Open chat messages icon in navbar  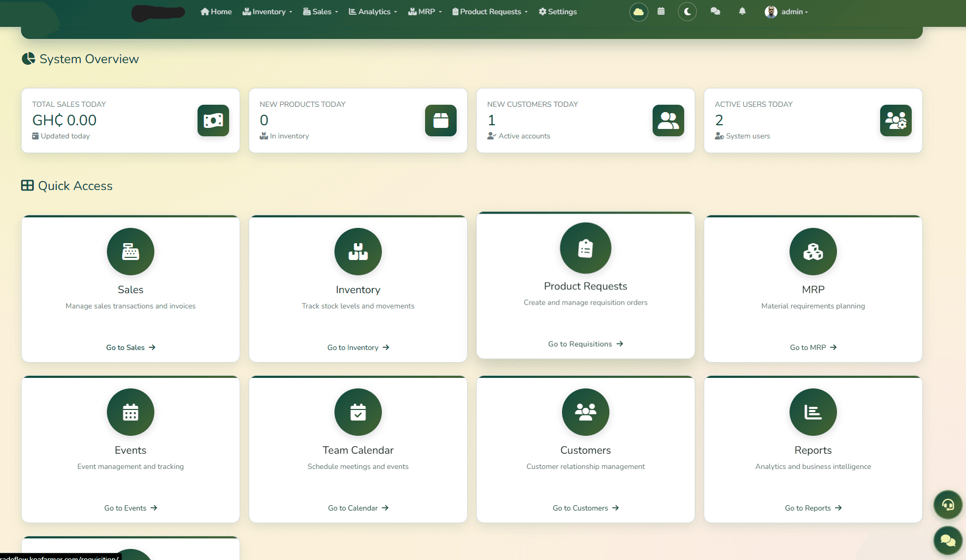tap(715, 12)
